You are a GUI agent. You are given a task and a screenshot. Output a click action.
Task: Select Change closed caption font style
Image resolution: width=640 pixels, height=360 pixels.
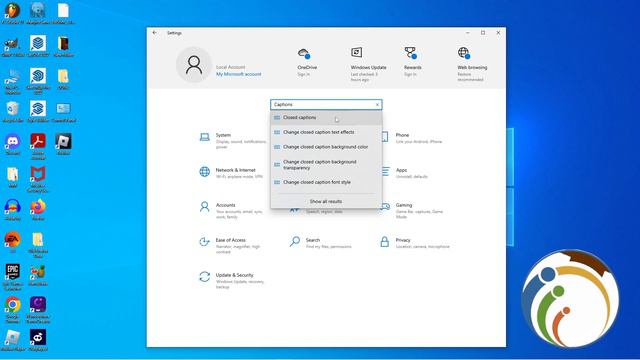tap(326, 182)
